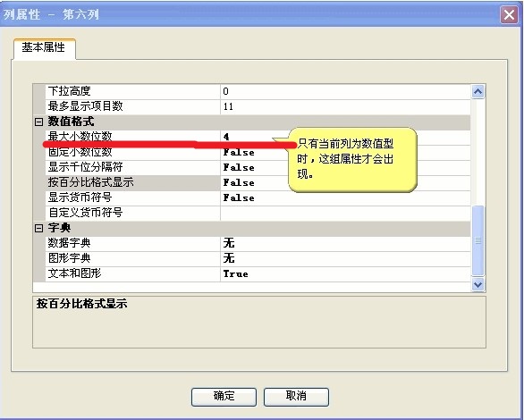The width and height of the screenshot is (524, 420).
Task: Collapse the 数值格式 category
Action: coord(38,122)
